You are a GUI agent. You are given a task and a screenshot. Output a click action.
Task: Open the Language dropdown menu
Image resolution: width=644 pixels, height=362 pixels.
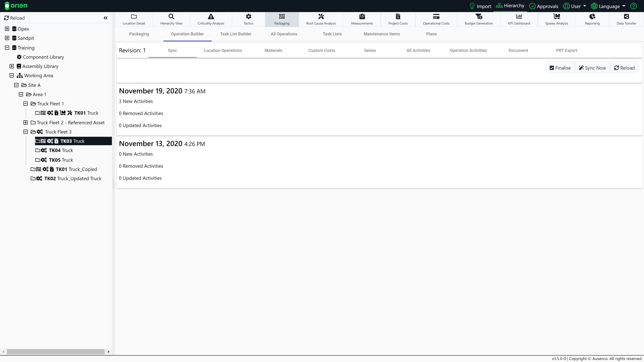point(608,6)
